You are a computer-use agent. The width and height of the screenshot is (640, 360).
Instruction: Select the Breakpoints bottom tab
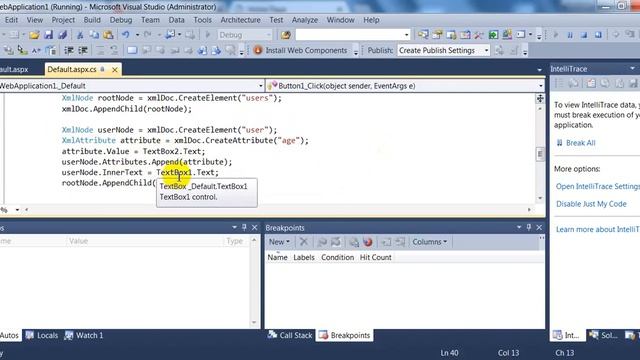coord(345,335)
